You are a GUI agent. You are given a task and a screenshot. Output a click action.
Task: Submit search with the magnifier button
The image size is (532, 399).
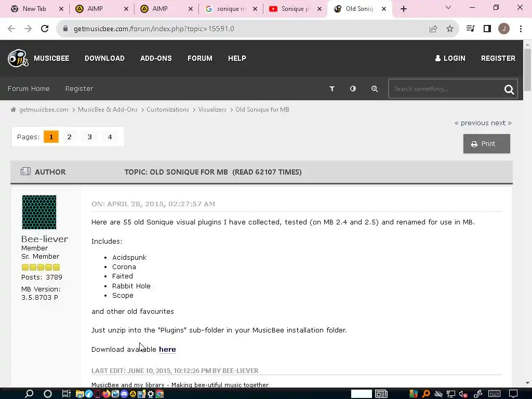click(x=509, y=89)
